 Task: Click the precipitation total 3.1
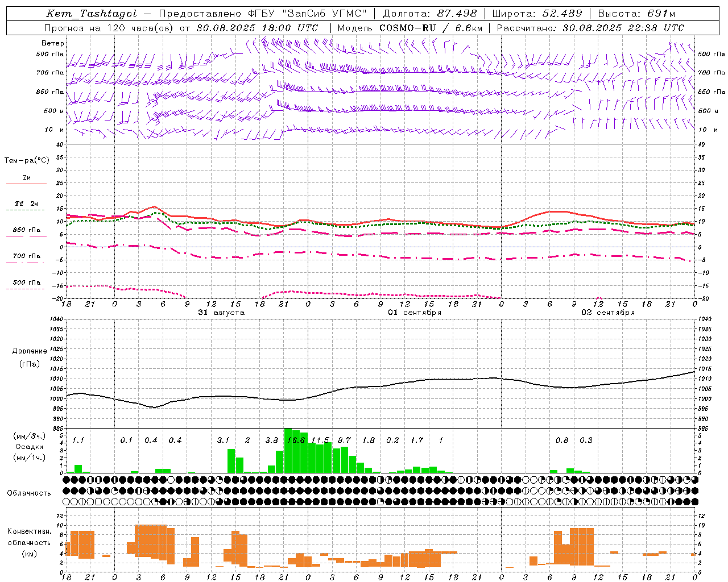[223, 440]
